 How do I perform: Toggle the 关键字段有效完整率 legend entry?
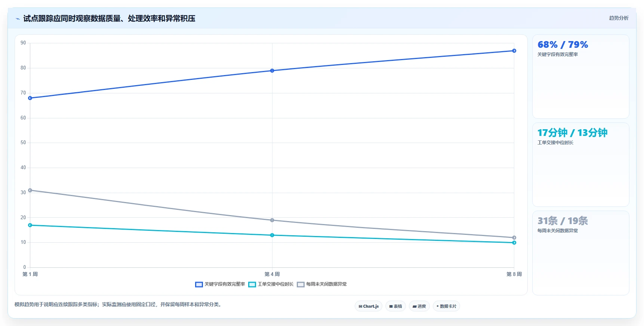pyautogui.click(x=220, y=284)
